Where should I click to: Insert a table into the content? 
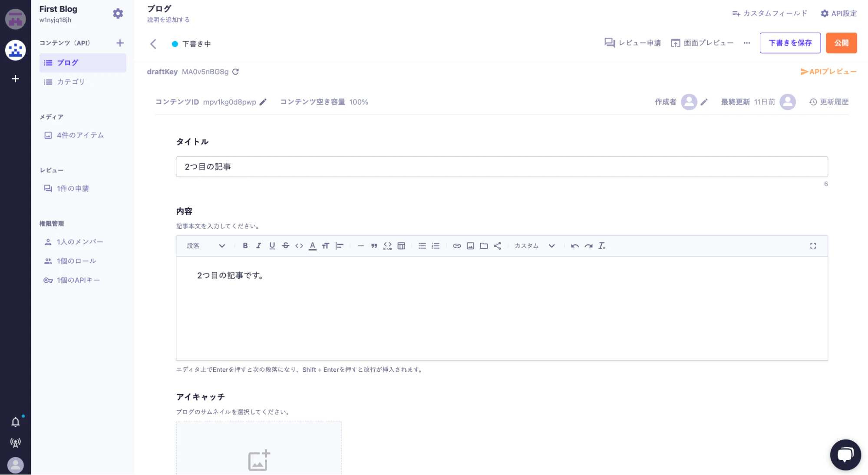[401, 246]
